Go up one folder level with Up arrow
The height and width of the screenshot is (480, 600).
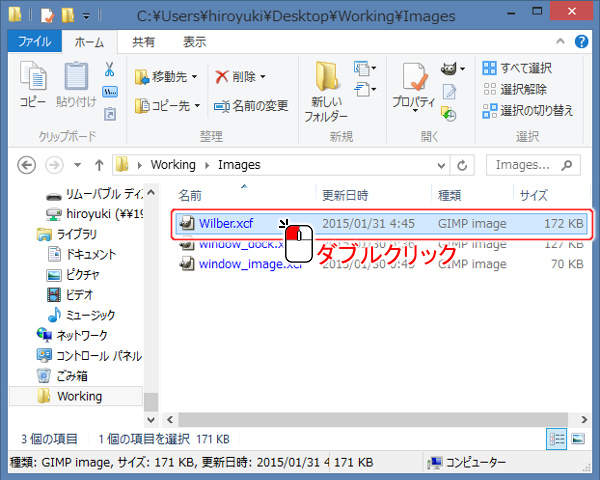[x=99, y=165]
